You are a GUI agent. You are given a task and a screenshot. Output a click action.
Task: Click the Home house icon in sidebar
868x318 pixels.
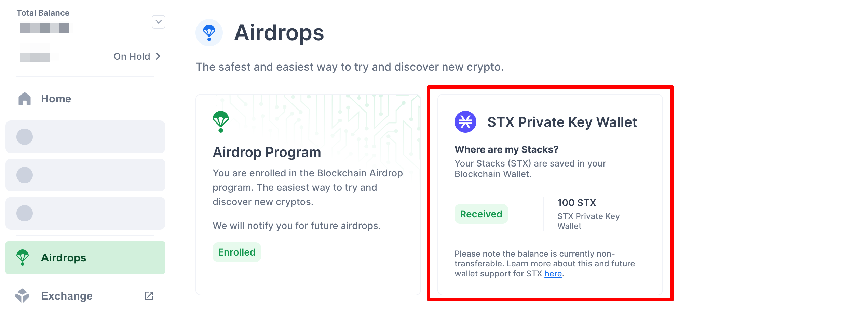[x=25, y=99]
